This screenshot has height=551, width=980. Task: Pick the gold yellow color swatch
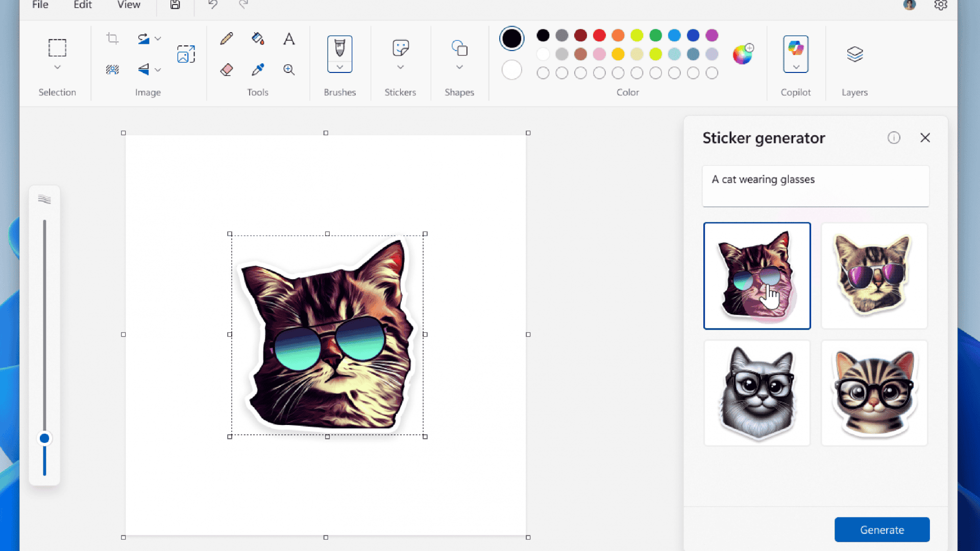[x=618, y=54]
